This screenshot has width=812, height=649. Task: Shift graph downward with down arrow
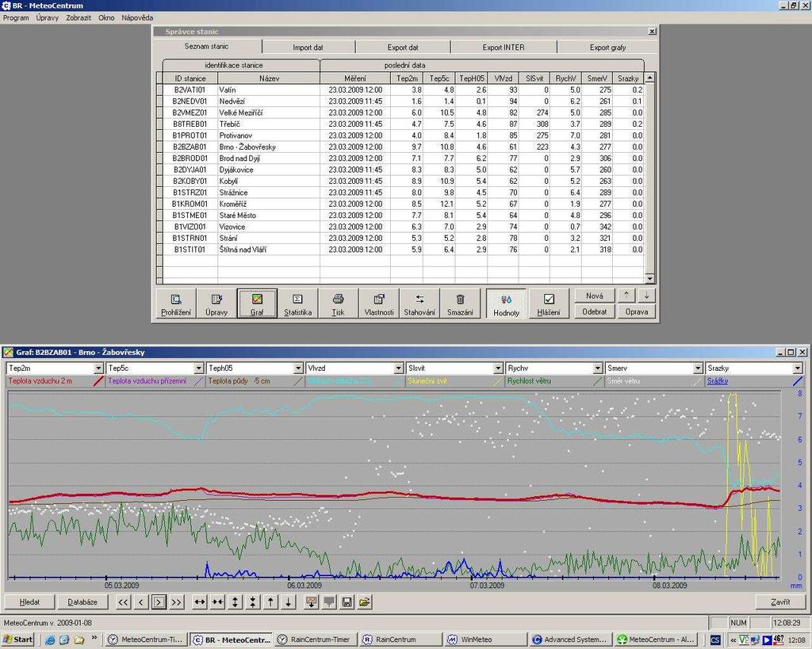click(x=289, y=602)
